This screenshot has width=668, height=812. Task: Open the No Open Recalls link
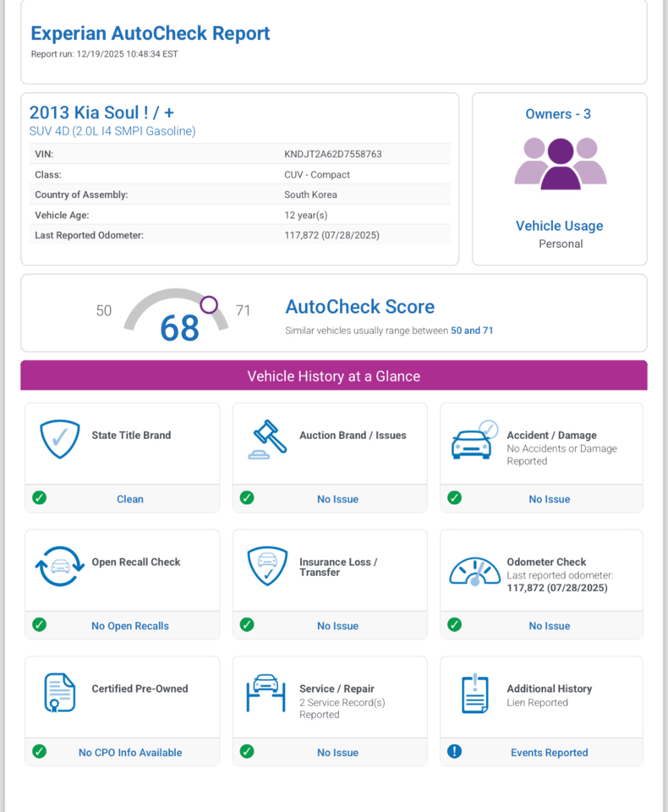[130, 626]
